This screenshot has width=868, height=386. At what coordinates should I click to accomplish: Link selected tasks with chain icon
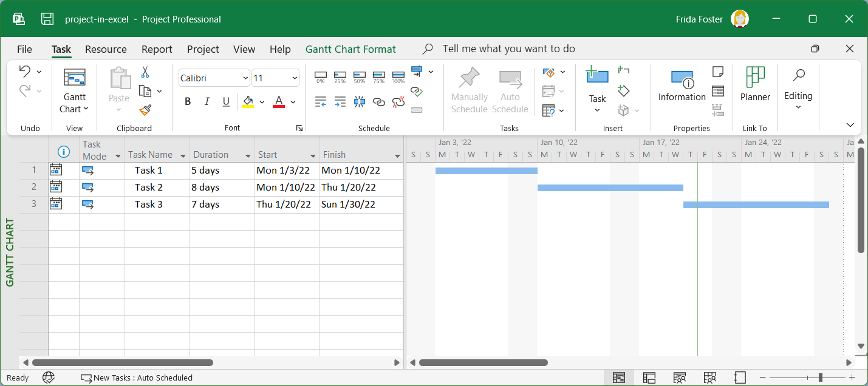click(379, 101)
